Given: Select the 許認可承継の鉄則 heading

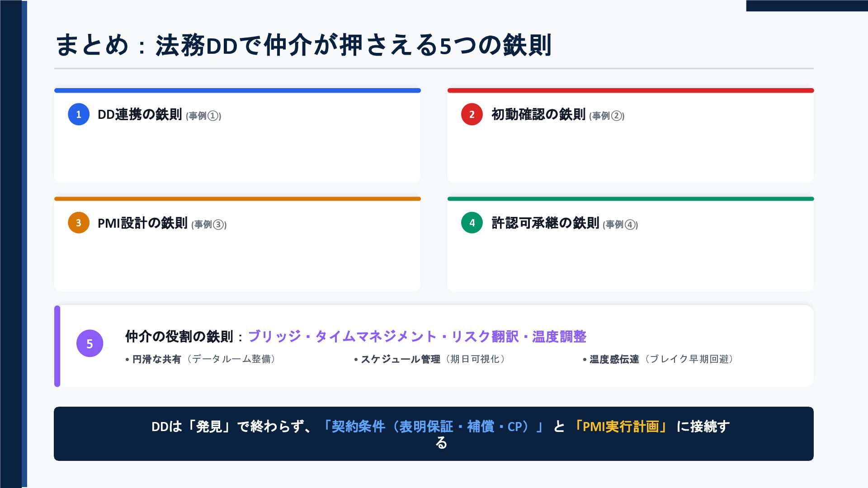Looking at the screenshot, I should pos(545,223).
